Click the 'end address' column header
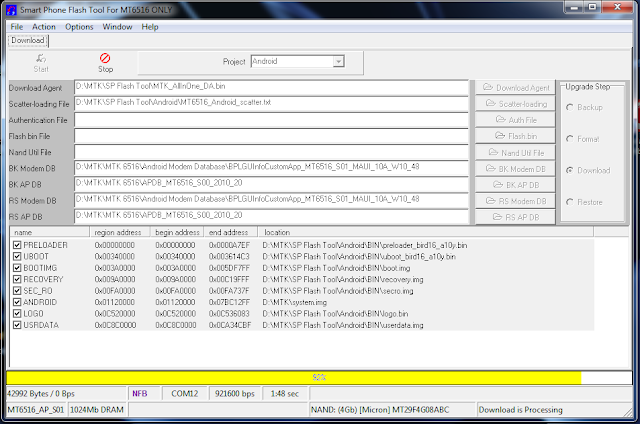The width and height of the screenshot is (640, 424). [231, 232]
